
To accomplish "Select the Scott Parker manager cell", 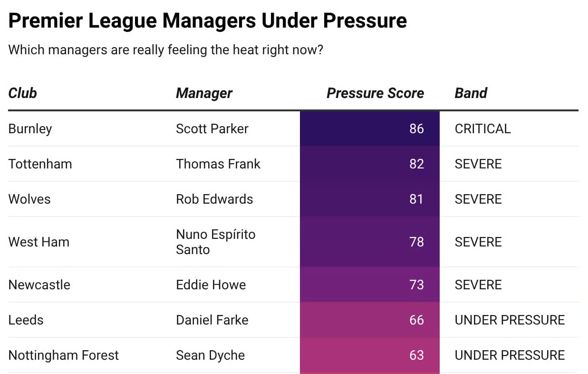I will pyautogui.click(x=212, y=128).
